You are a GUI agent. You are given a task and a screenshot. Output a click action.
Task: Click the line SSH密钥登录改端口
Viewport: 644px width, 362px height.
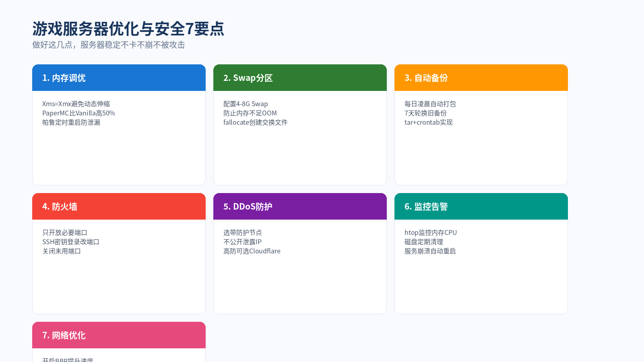(71, 242)
